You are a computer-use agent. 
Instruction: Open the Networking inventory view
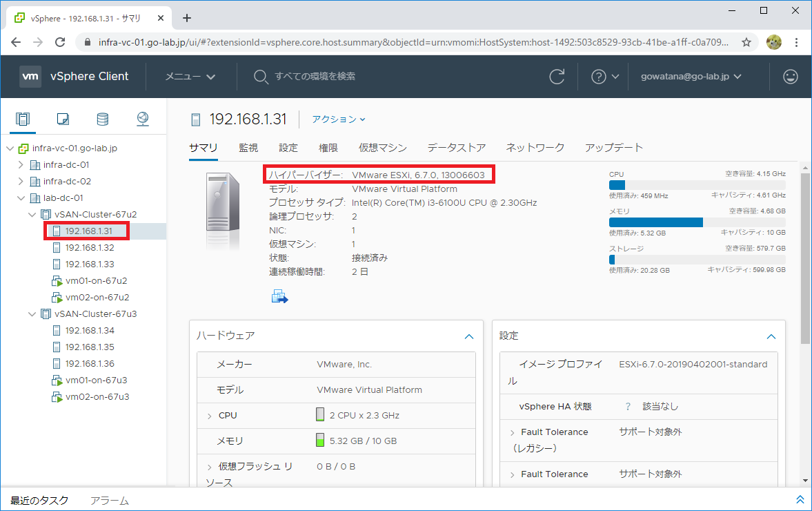point(142,119)
